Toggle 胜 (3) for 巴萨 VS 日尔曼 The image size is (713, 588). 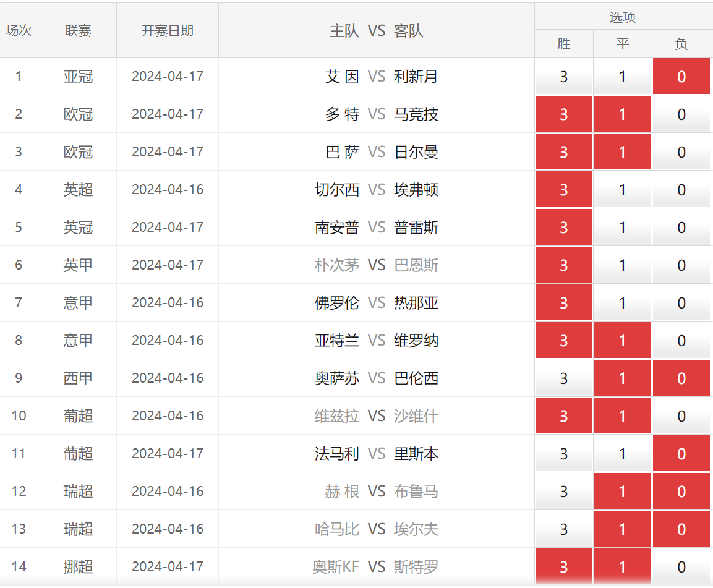[564, 152]
